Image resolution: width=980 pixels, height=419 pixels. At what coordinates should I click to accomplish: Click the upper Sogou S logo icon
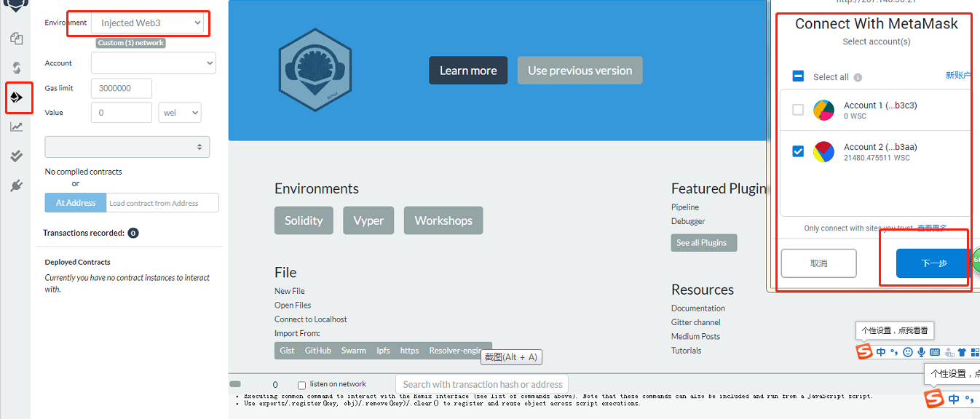pyautogui.click(x=864, y=352)
